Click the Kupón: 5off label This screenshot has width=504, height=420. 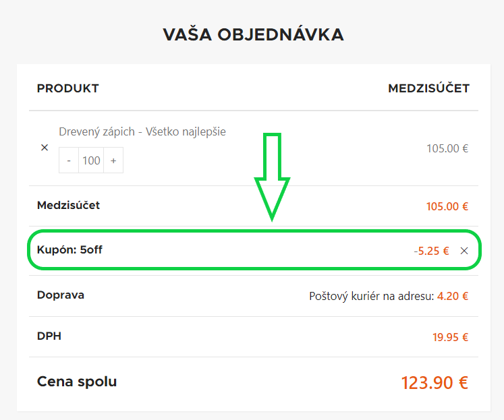[69, 250]
